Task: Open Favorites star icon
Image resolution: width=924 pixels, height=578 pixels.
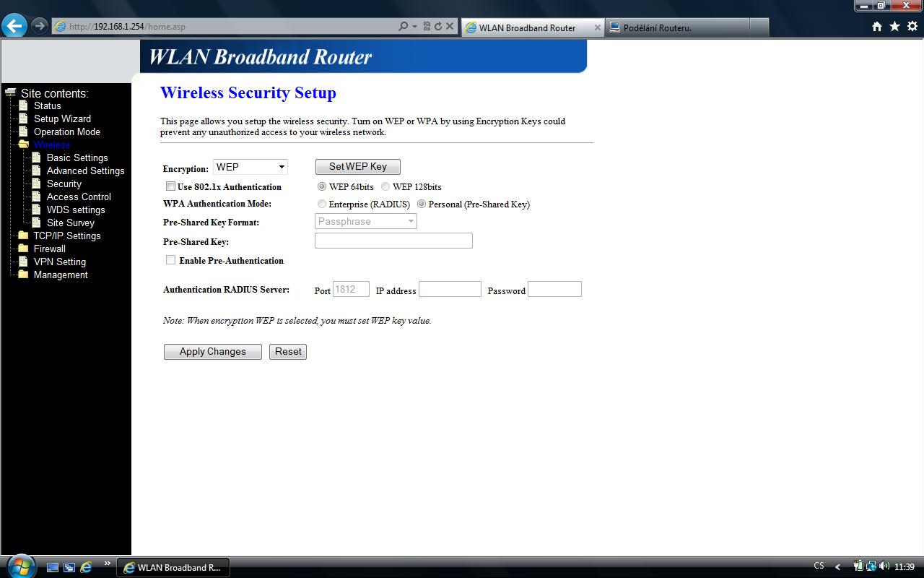Action: (x=895, y=27)
